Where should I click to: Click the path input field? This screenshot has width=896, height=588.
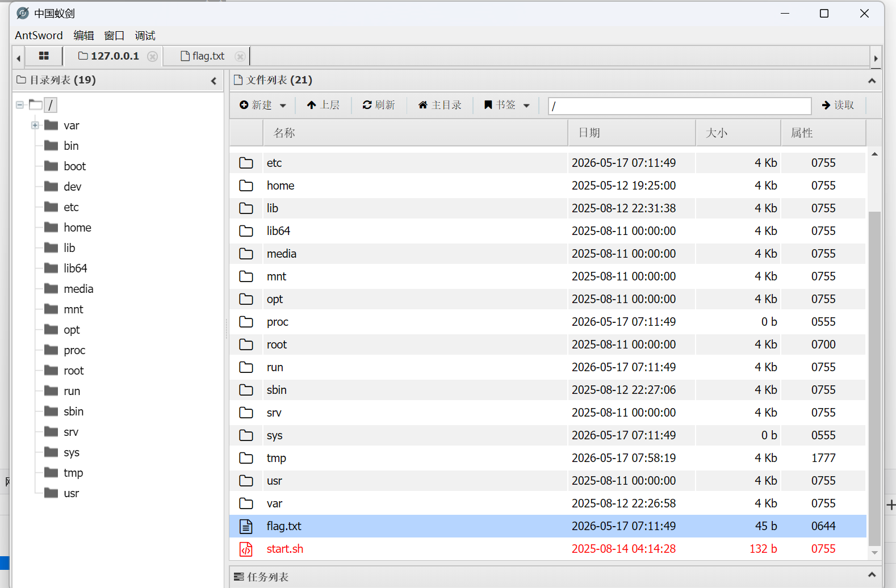[680, 106]
